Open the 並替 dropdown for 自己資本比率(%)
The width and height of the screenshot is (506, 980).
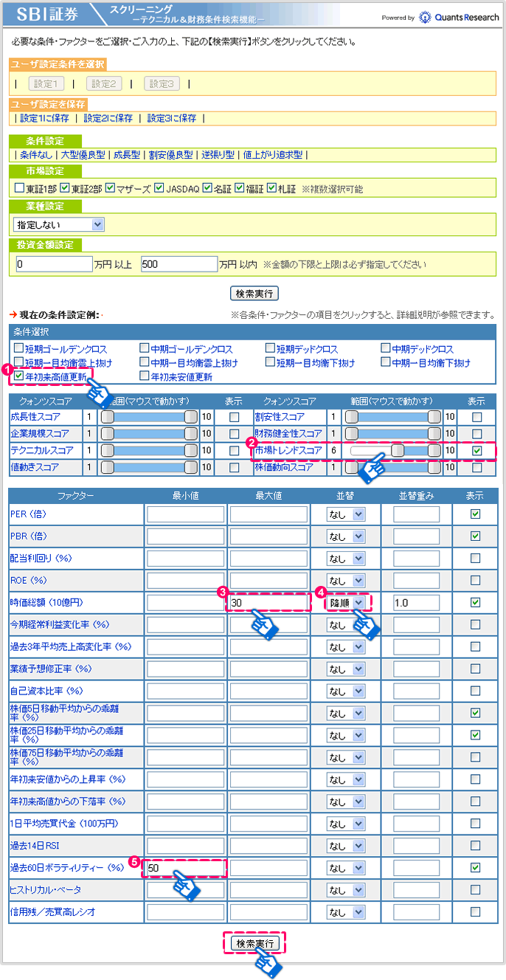tap(346, 691)
